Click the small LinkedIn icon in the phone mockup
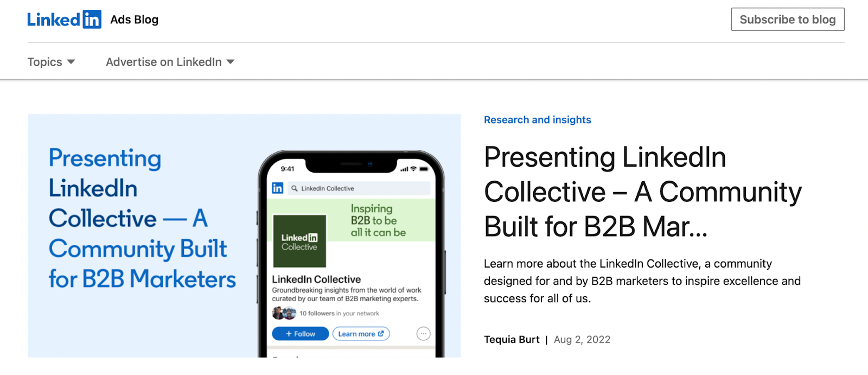 click(x=278, y=188)
